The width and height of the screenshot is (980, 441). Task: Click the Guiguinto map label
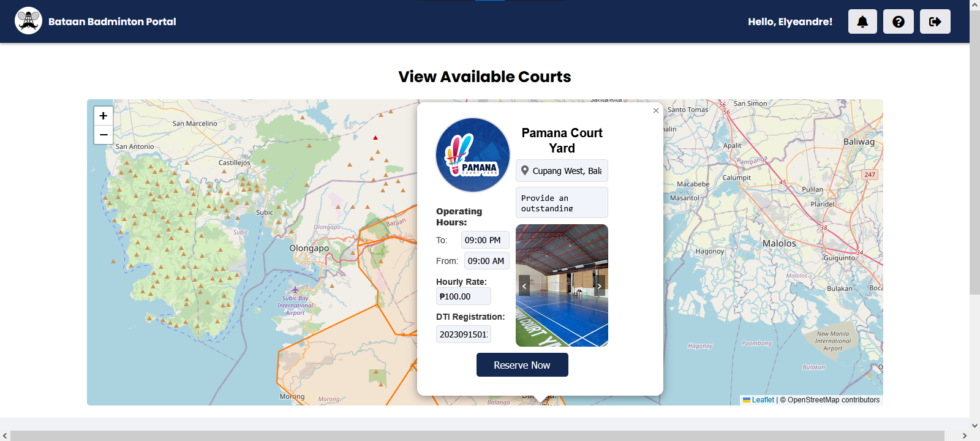pyautogui.click(x=839, y=258)
